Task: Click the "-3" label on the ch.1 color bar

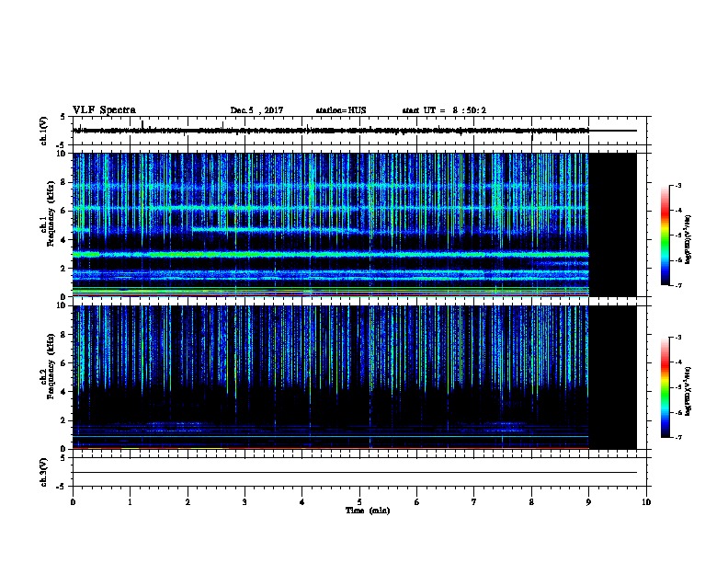Action: pyautogui.click(x=677, y=185)
